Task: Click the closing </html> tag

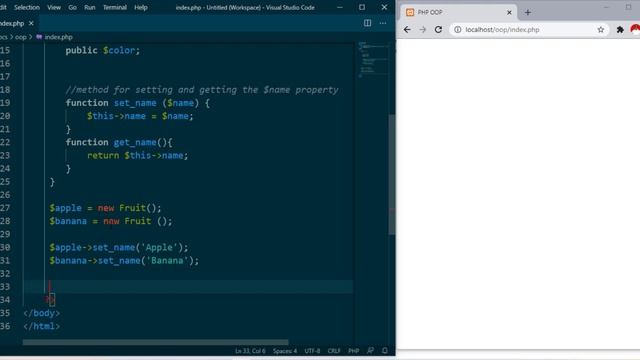Action: [42, 326]
